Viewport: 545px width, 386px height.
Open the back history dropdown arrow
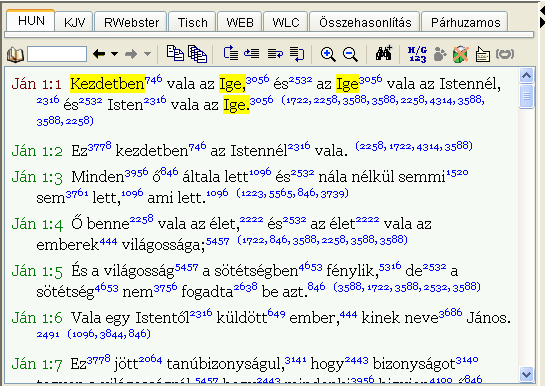tap(114, 54)
